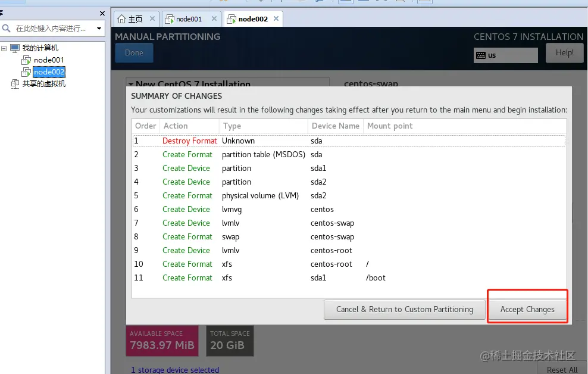Open the search filter dropdown arrow
Image resolution: width=588 pixels, height=374 pixels.
tap(99, 29)
